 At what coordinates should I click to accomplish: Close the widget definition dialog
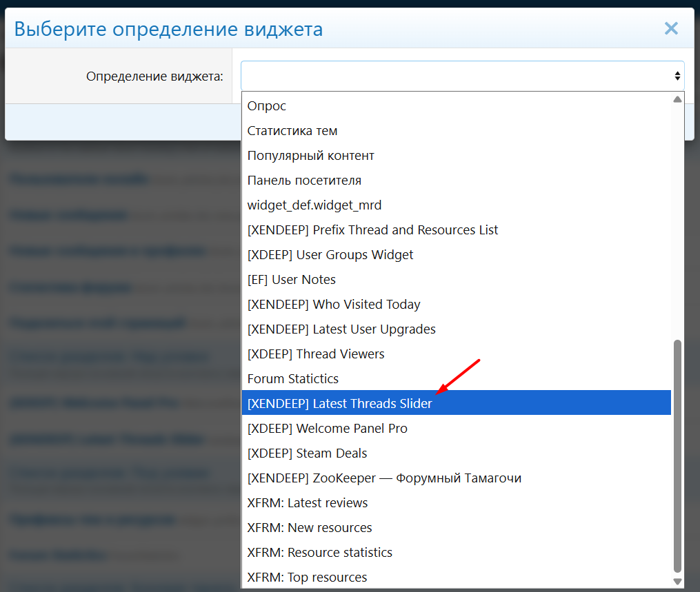click(x=671, y=28)
